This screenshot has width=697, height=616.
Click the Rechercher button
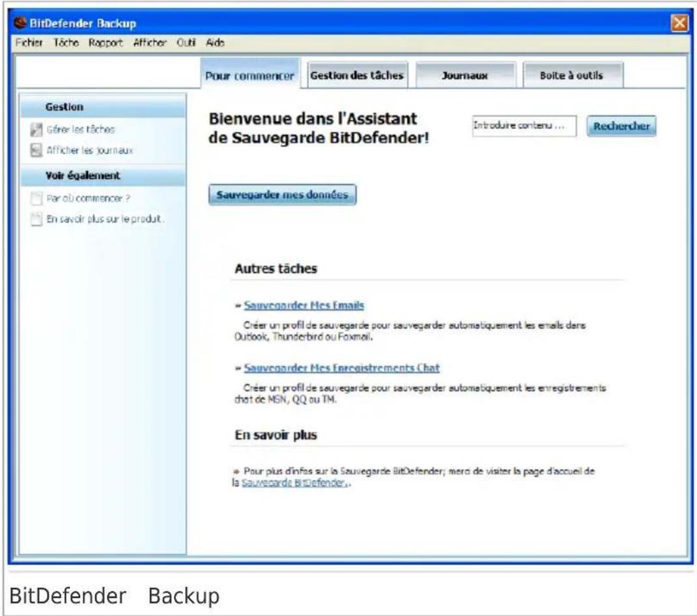(x=621, y=126)
